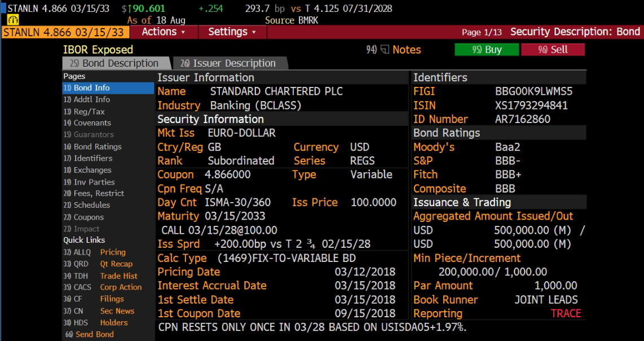Click the Calc Type FIX-TO-VARIABLE BD value
The image size is (644, 341).
(286, 259)
